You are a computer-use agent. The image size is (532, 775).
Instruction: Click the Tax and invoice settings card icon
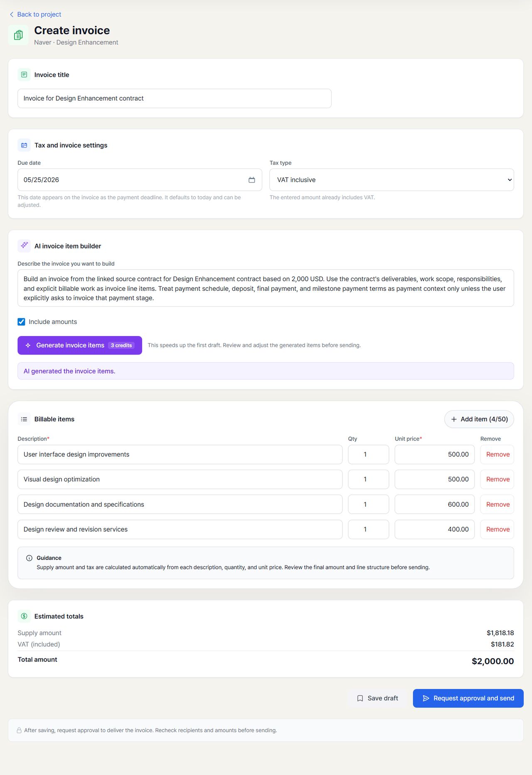[x=24, y=145]
